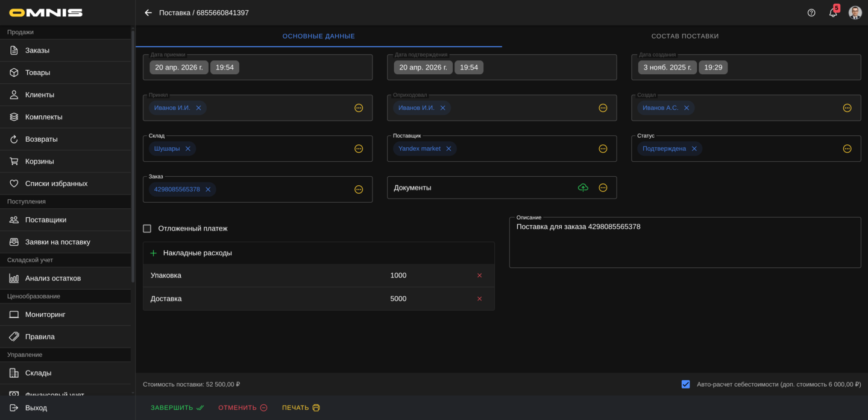This screenshot has height=420, width=868.
Task: Open the Статус selection options
Action: [x=847, y=149]
